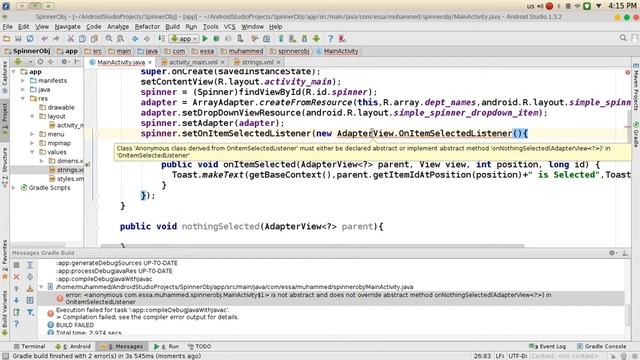Click the Open folder toolbar icon
Image resolution: width=640 pixels, height=360 pixels.
7,39
